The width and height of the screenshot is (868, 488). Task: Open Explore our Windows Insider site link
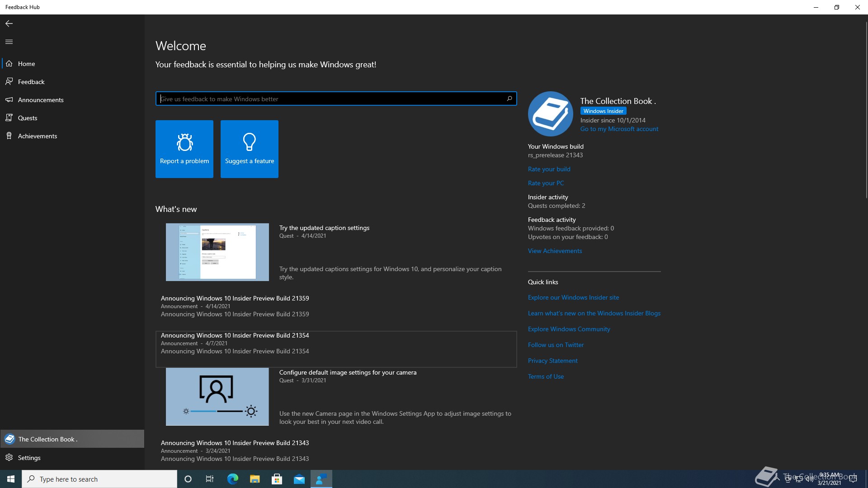(x=573, y=297)
